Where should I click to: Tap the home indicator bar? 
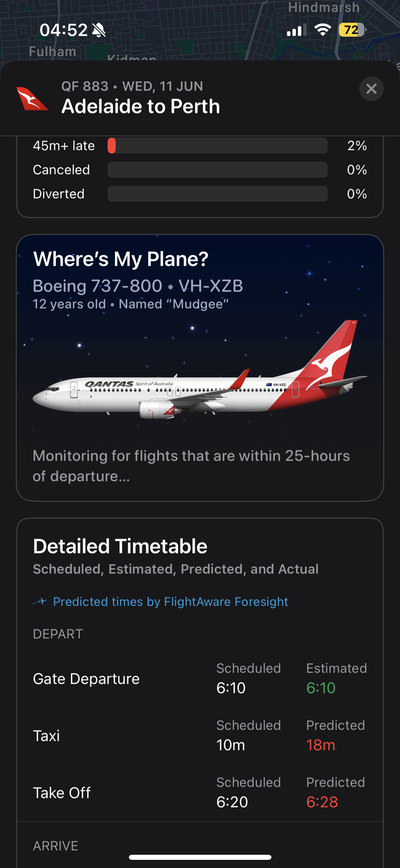point(200,857)
